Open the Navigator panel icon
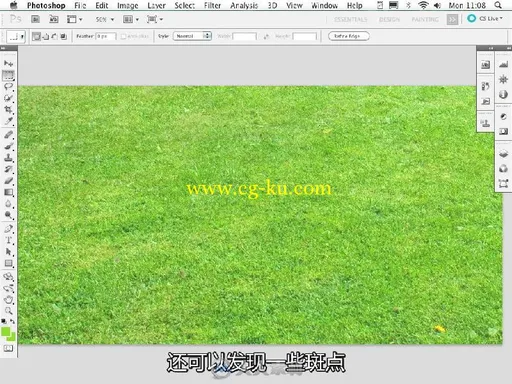Viewport: 512px width, 384px height. tap(503, 80)
